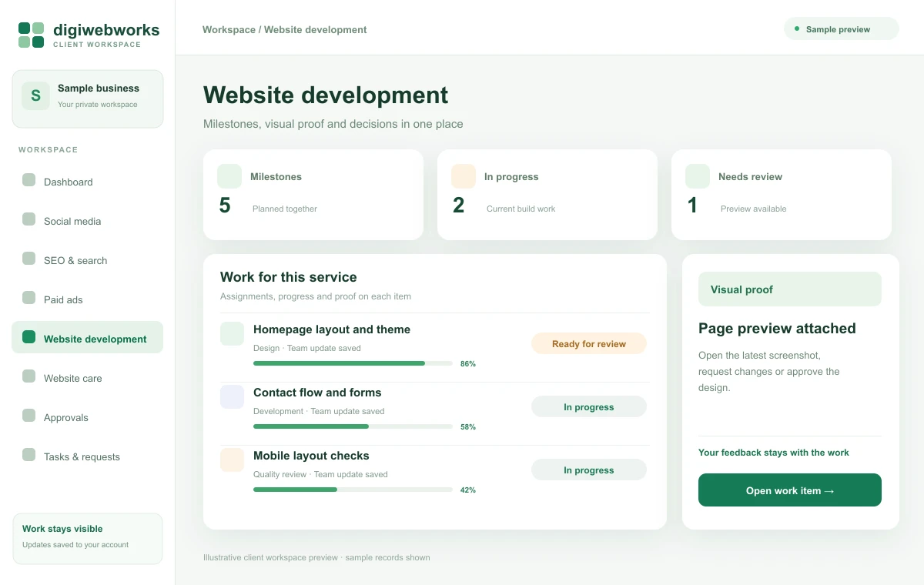Screen dimensions: 924x585
Task: Click the Open work item button
Action: coord(790,490)
